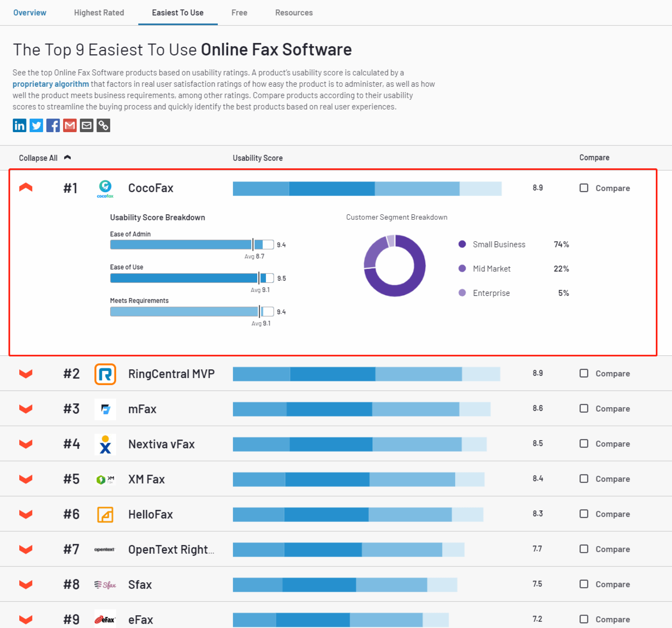Share page via Gmail icon
Viewport: 672px width, 628px height.
[70, 125]
